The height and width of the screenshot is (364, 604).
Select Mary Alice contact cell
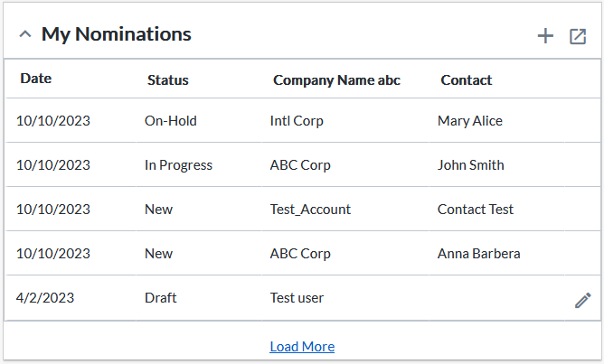click(470, 121)
